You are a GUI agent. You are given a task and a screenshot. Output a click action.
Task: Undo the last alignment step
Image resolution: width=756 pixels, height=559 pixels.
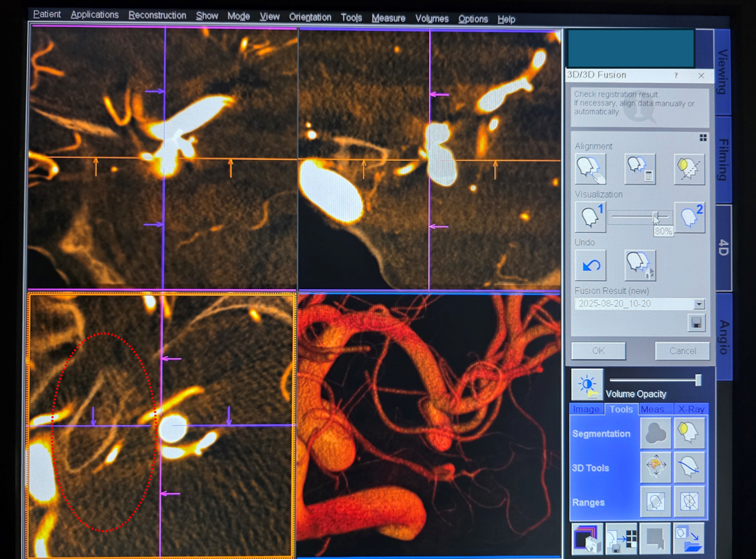590,265
